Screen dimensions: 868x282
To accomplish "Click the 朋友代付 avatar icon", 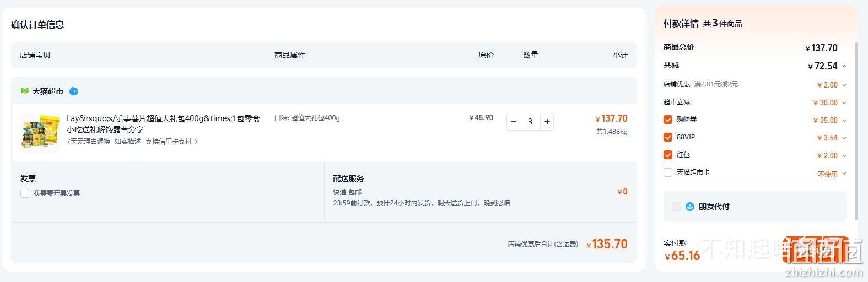I will click(690, 207).
